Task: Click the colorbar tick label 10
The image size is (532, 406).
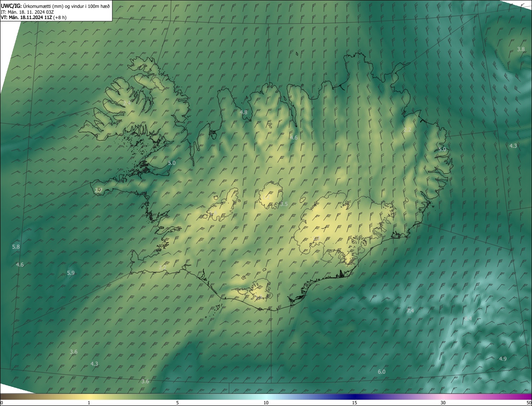Action: (266, 403)
